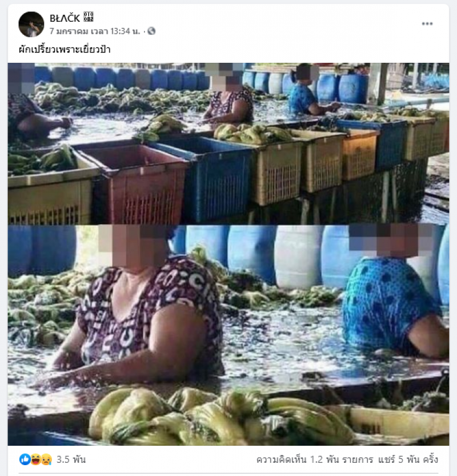Open the top photo of workers and baskets
457x476 pixels.
228,143
